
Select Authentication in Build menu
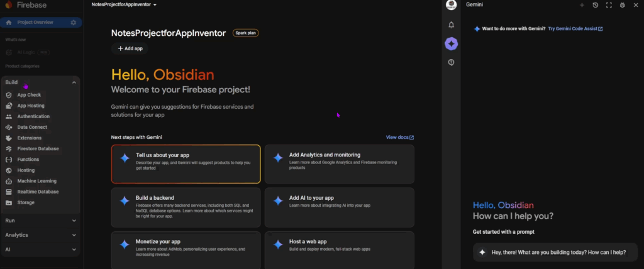point(33,116)
